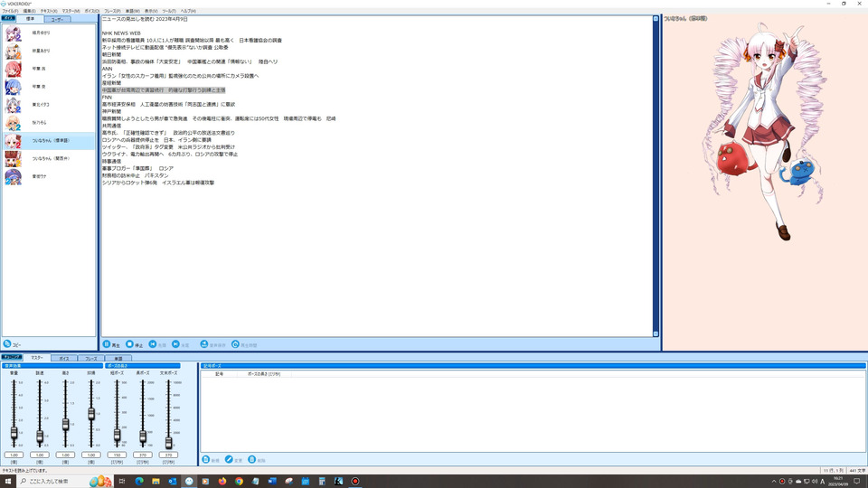This screenshot has width=868, height=488.
Task: Click the 'ANN' text line
Action: click(107, 69)
